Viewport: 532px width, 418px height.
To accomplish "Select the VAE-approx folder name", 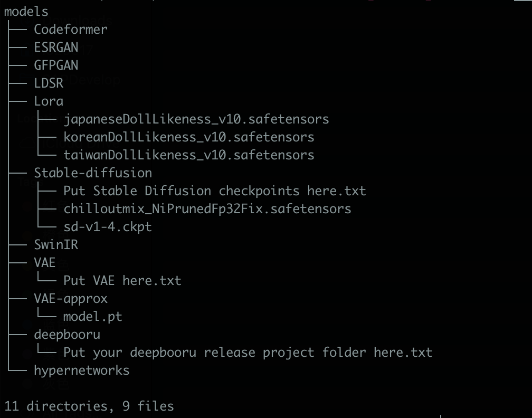I will click(71, 298).
